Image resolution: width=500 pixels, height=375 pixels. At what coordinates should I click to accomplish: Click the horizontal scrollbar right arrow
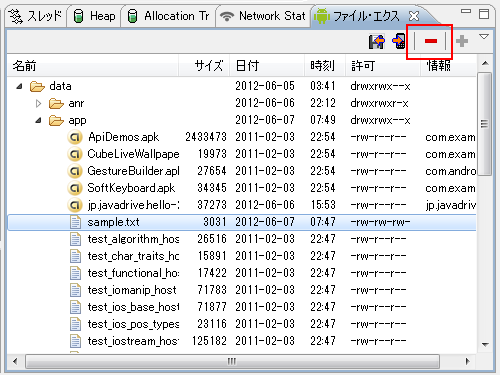[467, 361]
